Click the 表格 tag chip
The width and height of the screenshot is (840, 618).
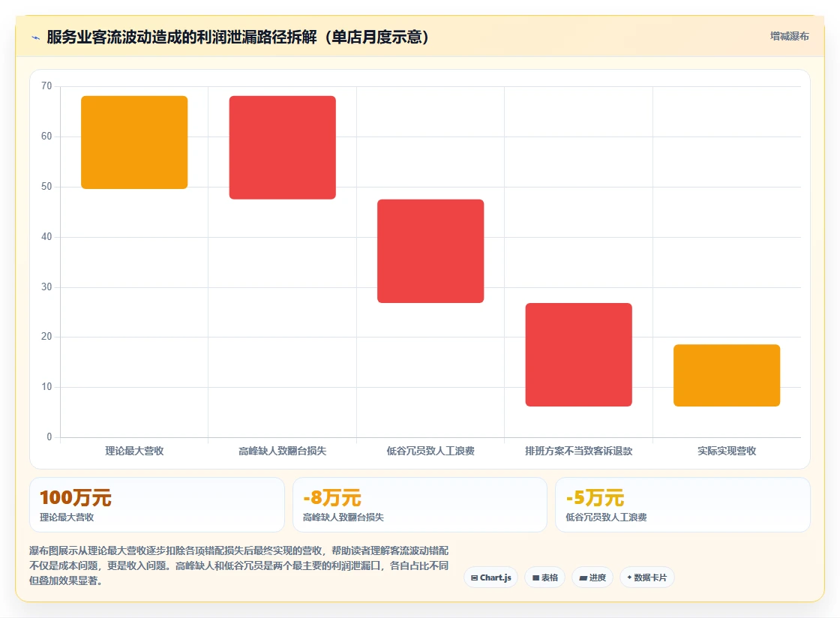tap(544, 577)
